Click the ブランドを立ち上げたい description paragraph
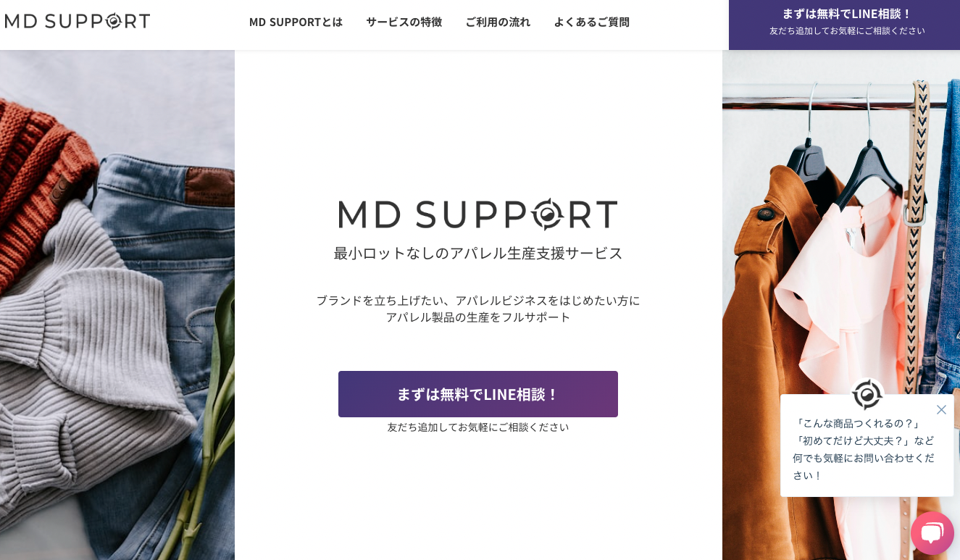960x560 pixels. tap(478, 309)
